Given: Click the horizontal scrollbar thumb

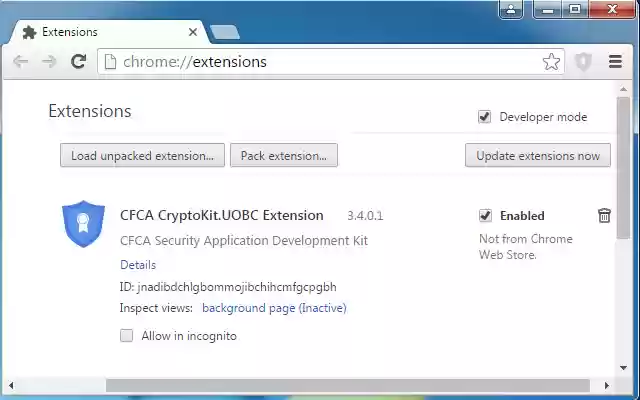Looking at the screenshot, I should point(348,385).
